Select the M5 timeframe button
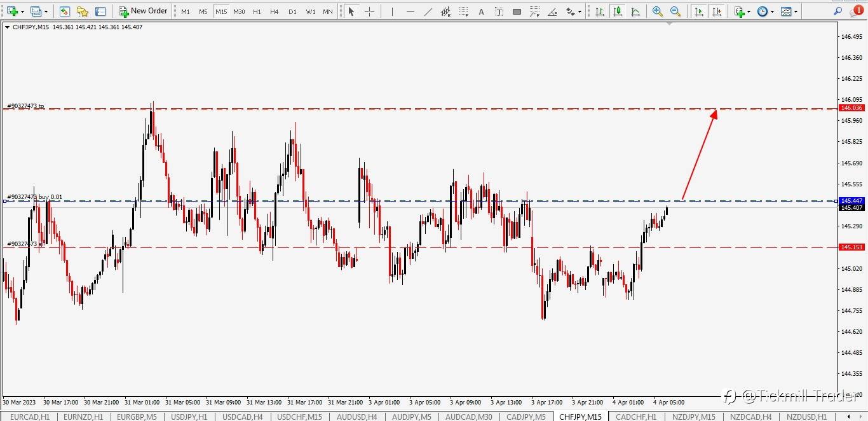The image size is (868, 421). pos(203,11)
